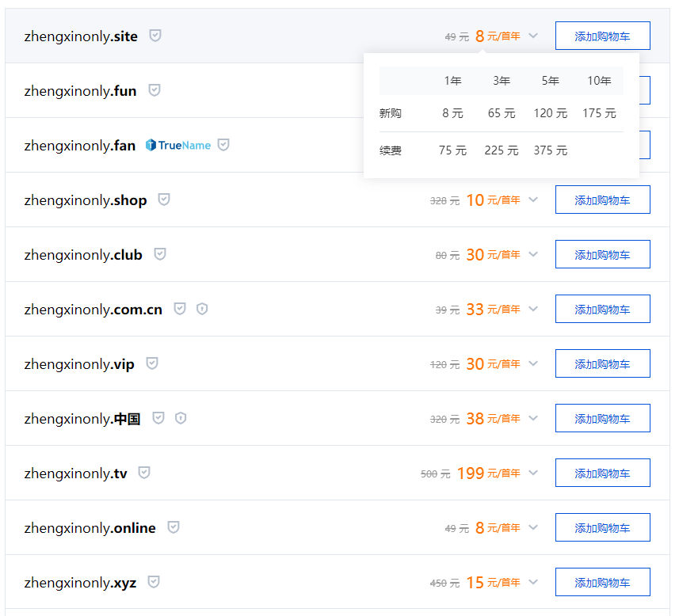This screenshot has height=616, width=679.
Task: Expand price details chevron for .com.cn domain
Action: (x=533, y=309)
